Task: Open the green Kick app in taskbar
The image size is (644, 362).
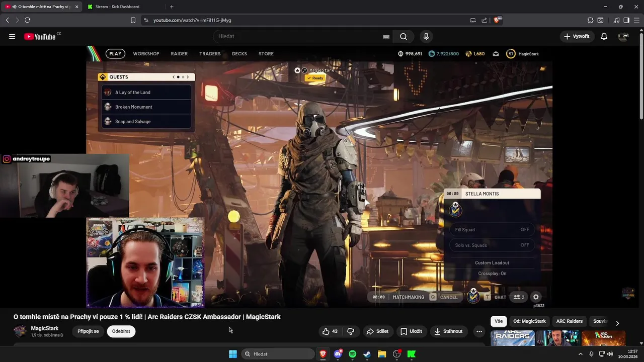Action: click(x=411, y=354)
